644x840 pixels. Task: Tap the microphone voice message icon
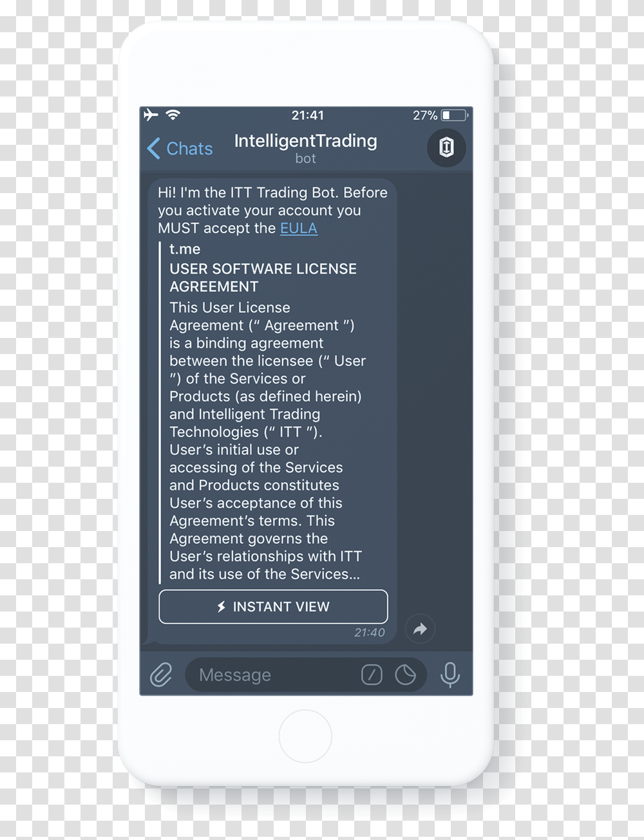coord(450,675)
